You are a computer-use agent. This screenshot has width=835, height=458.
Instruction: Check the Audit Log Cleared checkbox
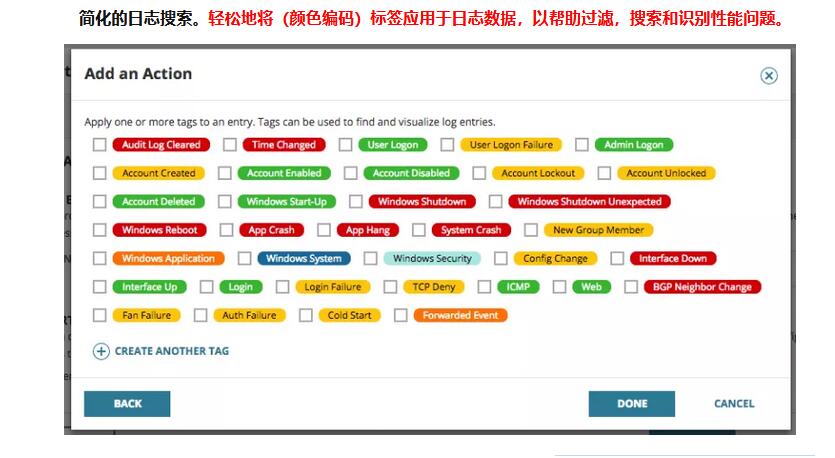pos(99,145)
